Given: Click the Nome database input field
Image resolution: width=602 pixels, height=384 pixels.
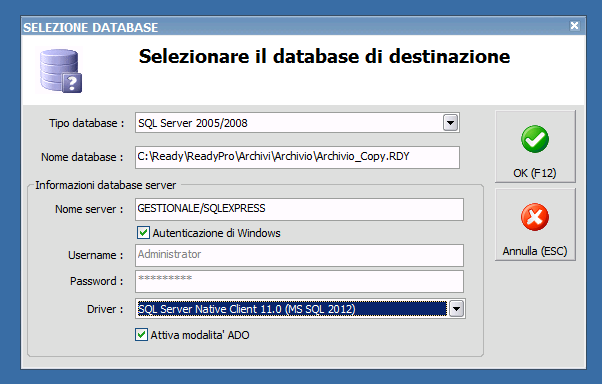Looking at the screenshot, I should (297, 157).
